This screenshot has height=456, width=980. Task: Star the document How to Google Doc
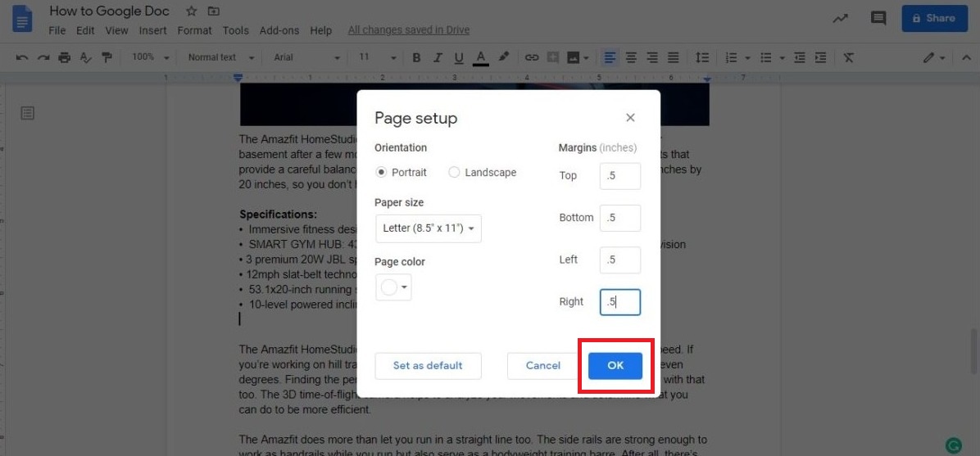point(191,11)
